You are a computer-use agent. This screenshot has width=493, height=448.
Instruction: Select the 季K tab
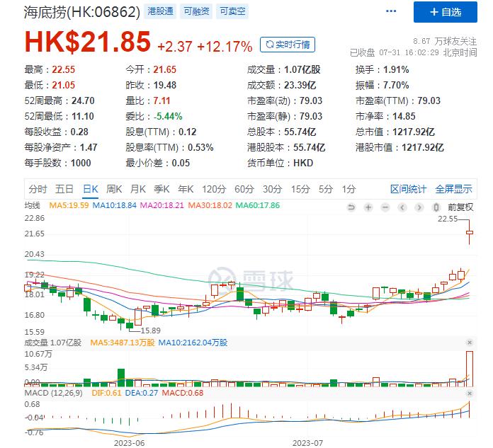click(x=161, y=189)
